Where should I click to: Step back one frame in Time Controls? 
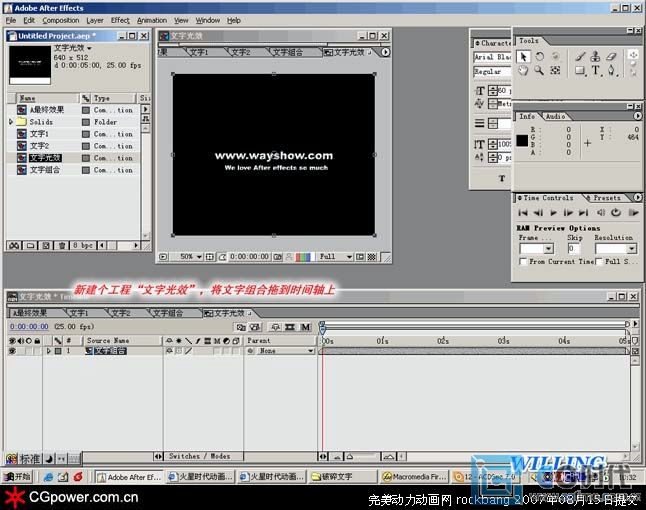(x=538, y=213)
